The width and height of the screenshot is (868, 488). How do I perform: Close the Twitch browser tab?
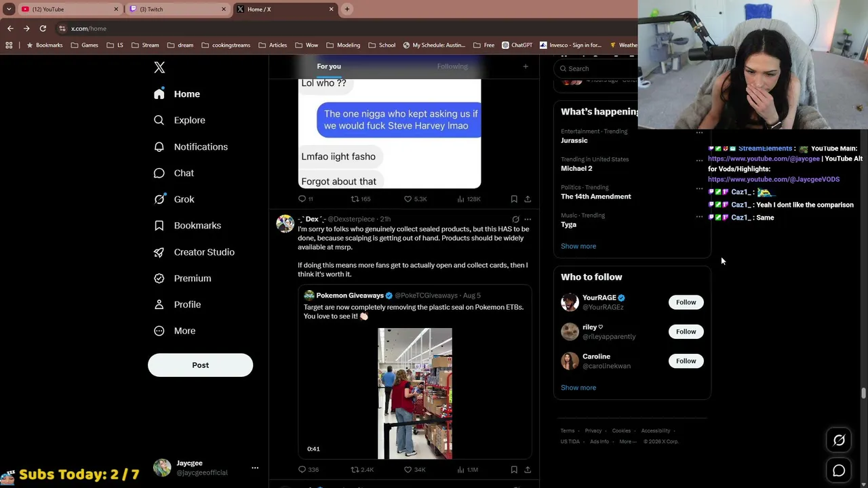[x=224, y=9]
